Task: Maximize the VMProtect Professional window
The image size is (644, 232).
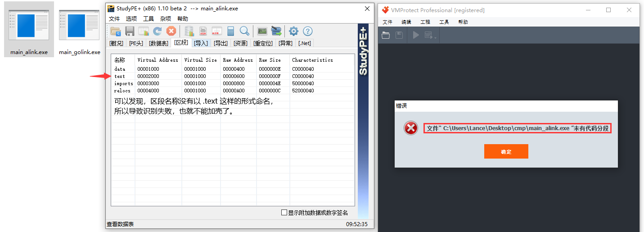Action: [608, 10]
